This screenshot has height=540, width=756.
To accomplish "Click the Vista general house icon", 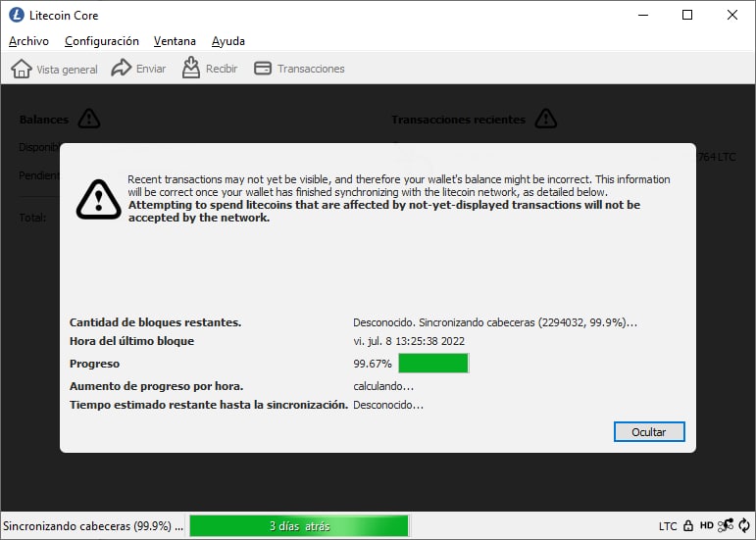I will pyautogui.click(x=21, y=69).
